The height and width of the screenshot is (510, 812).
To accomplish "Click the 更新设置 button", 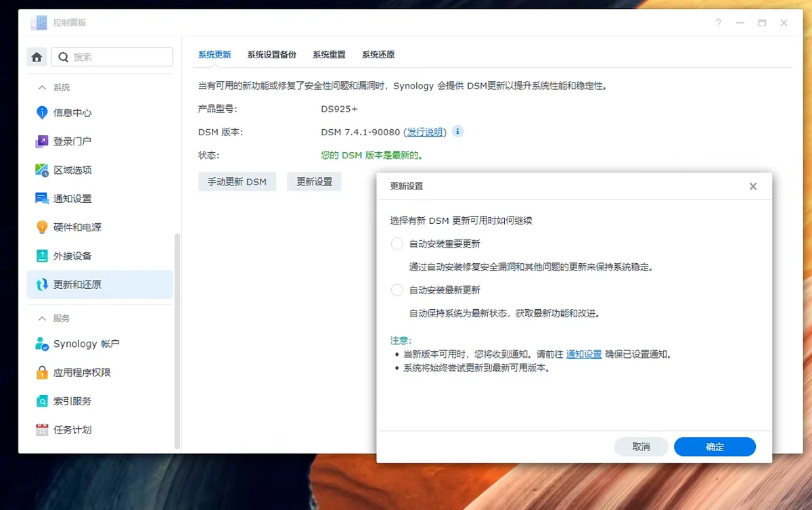I will click(314, 181).
